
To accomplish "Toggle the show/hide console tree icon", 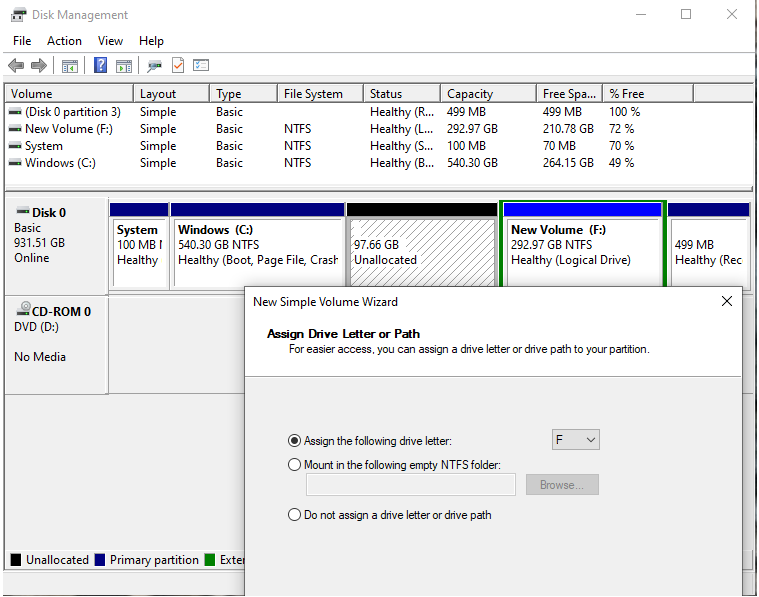I will tap(70, 66).
